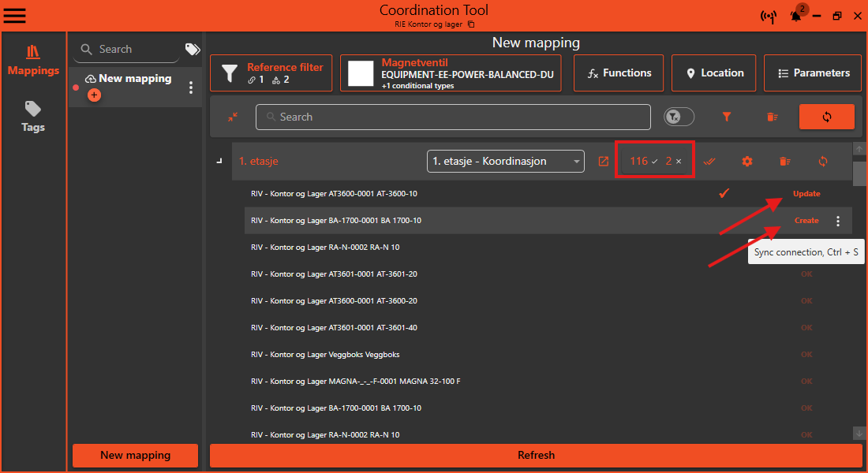This screenshot has width=868, height=473.
Task: Open the notifications bell with 2 alerts
Action: (795, 16)
